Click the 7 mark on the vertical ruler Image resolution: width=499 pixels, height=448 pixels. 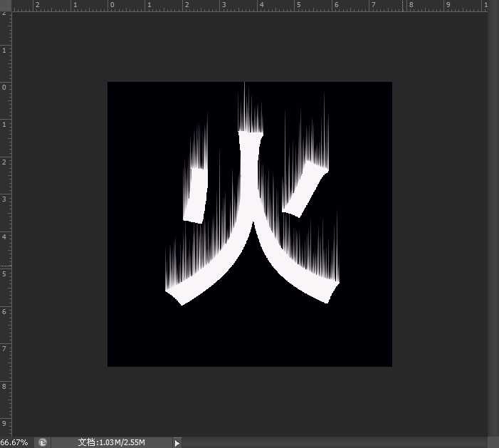(5, 348)
